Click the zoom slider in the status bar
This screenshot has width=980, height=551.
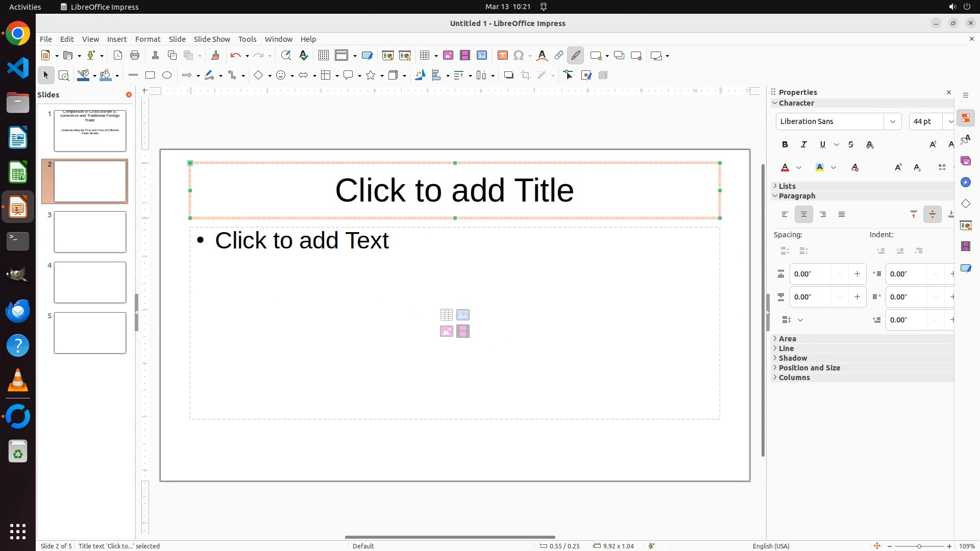pos(919,546)
